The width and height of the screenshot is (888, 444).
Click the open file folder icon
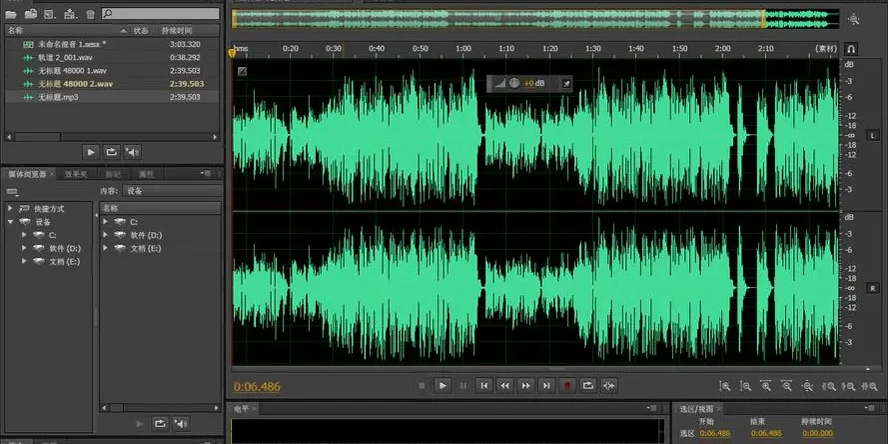pyautogui.click(x=11, y=14)
